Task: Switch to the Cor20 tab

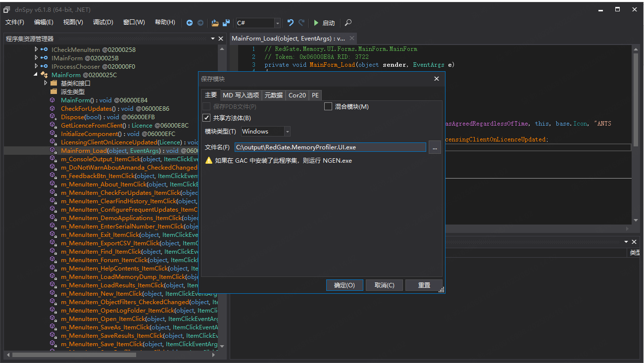Action: pyautogui.click(x=297, y=95)
